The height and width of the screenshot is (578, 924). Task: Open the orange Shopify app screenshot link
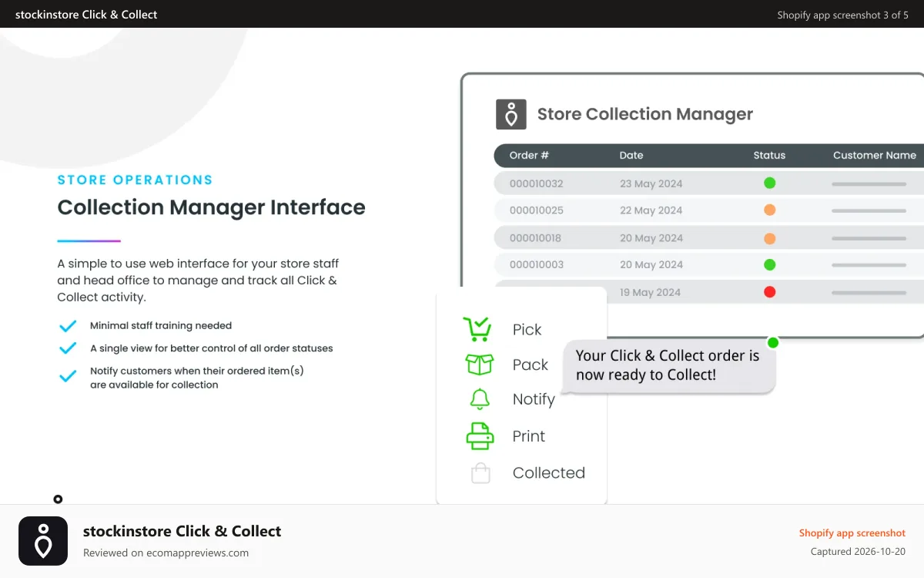pyautogui.click(x=852, y=533)
